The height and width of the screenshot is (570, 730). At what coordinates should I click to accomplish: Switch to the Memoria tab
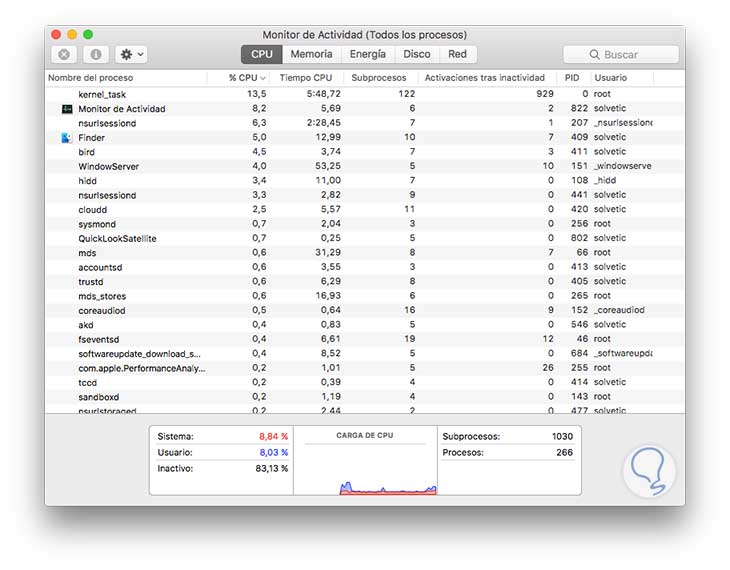click(x=311, y=54)
